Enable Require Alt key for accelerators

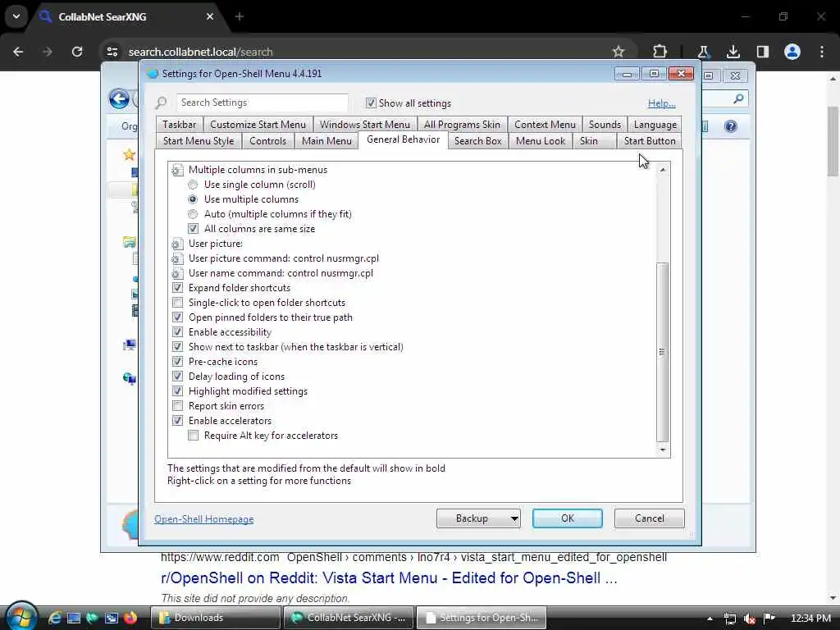pos(194,436)
